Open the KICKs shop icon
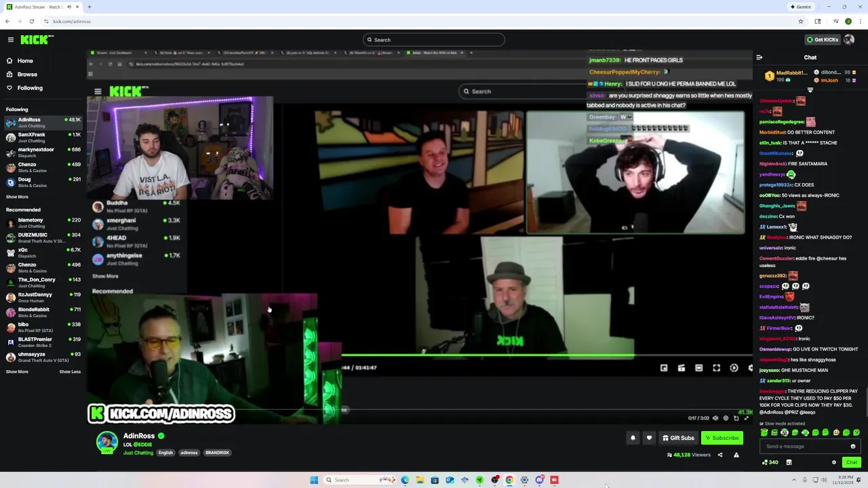Image resolution: width=868 pixels, height=488 pixels. point(789,463)
